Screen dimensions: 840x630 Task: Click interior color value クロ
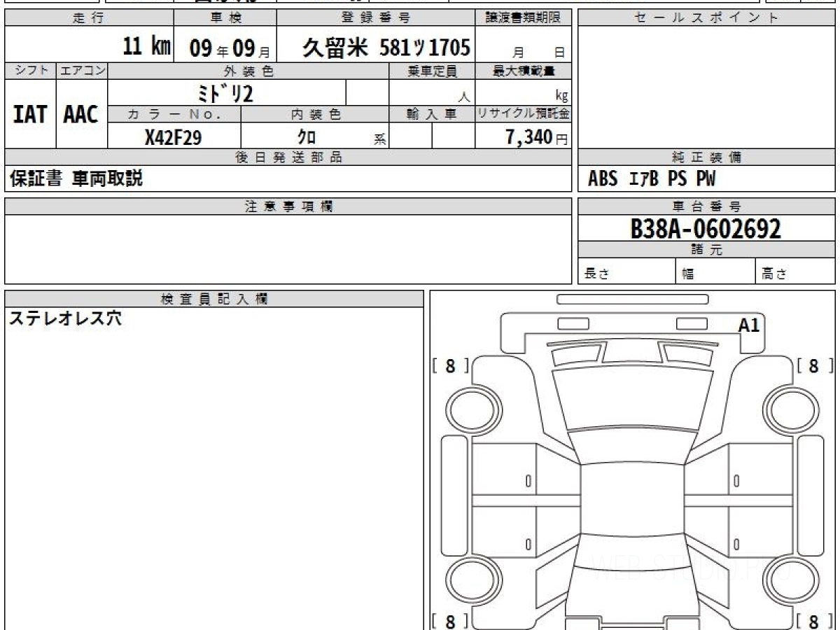pos(307,138)
